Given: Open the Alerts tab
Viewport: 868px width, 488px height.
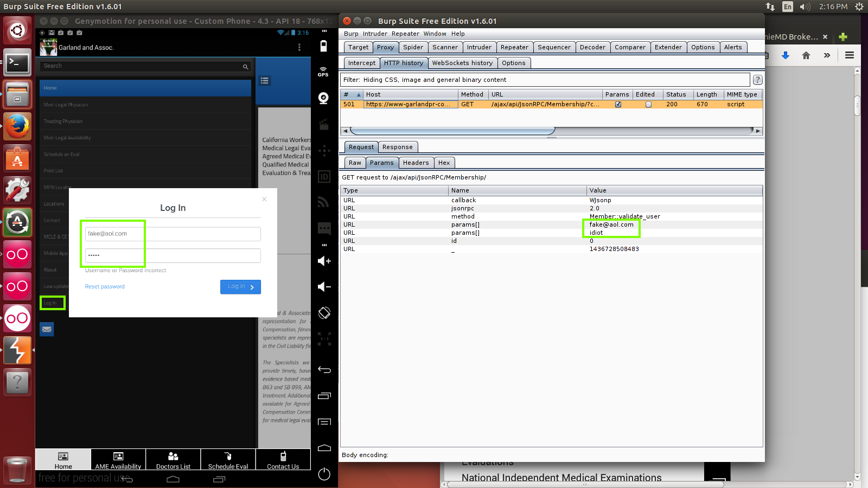Looking at the screenshot, I should tap(733, 47).
